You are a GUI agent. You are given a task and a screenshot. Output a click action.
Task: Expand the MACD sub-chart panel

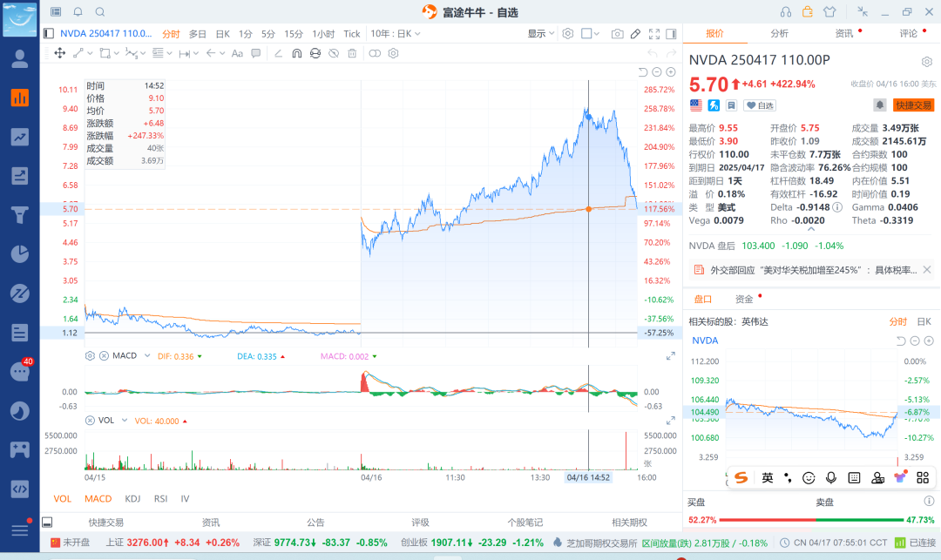coord(671,356)
